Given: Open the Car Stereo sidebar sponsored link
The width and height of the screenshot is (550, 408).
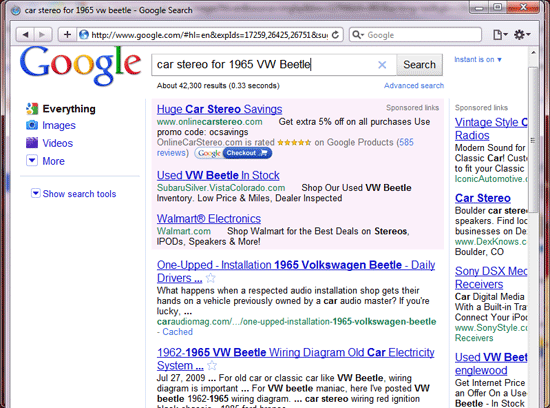Looking at the screenshot, I should click(483, 198).
